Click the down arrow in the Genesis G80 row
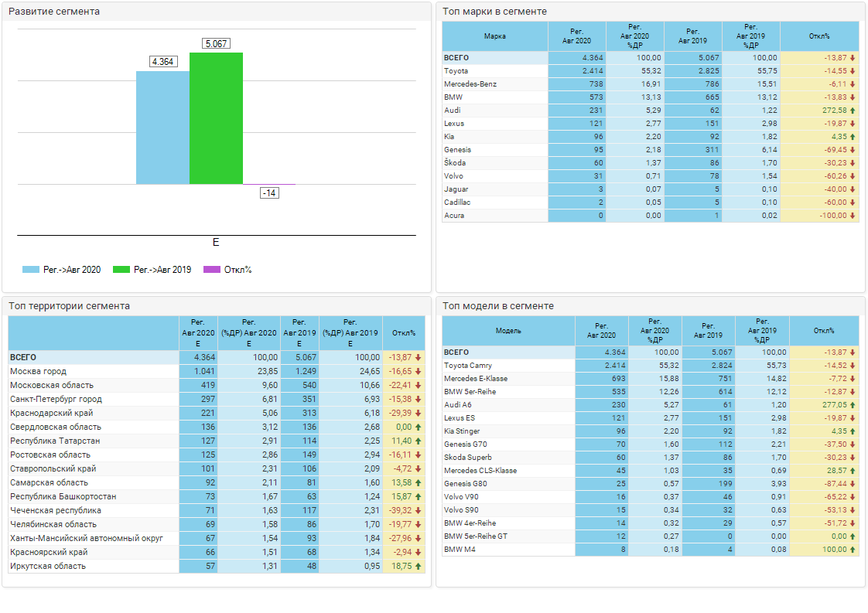Image resolution: width=868 pixels, height=613 pixels. 853,484
